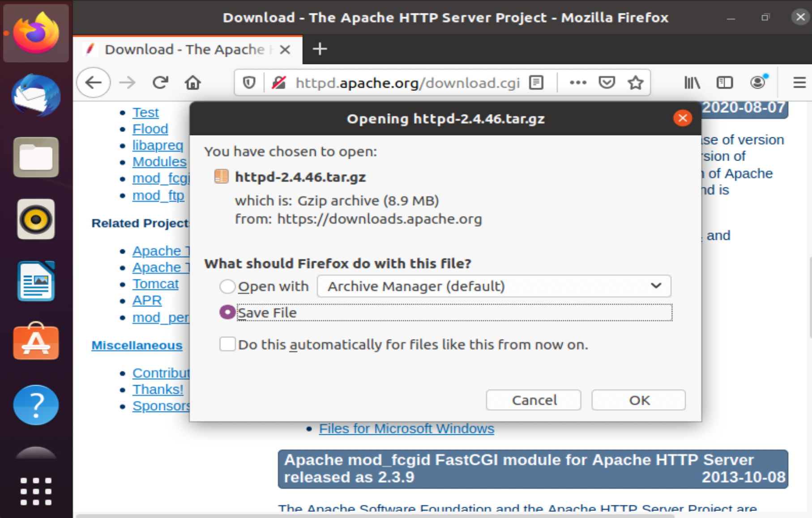Open the Contributors link under Miscellaneous

pos(161,373)
